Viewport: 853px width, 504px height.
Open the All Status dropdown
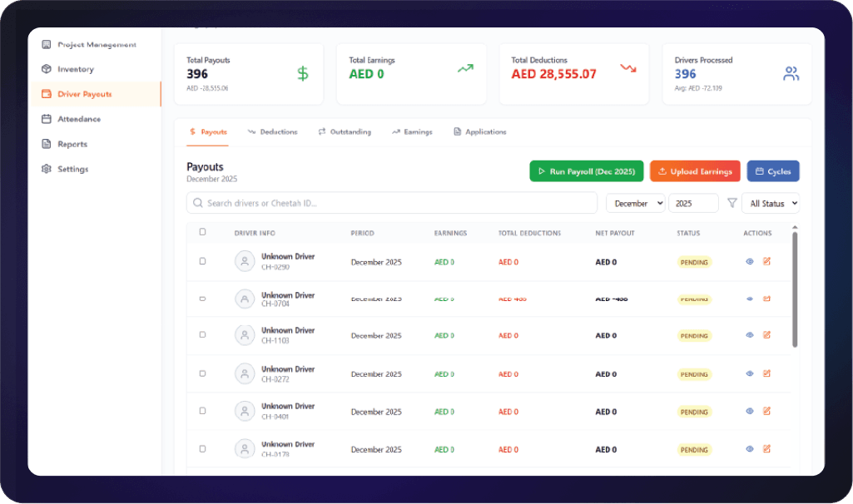pos(771,203)
